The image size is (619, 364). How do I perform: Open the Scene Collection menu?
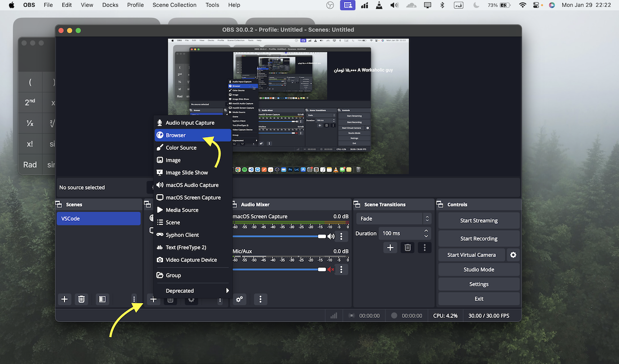point(174,5)
